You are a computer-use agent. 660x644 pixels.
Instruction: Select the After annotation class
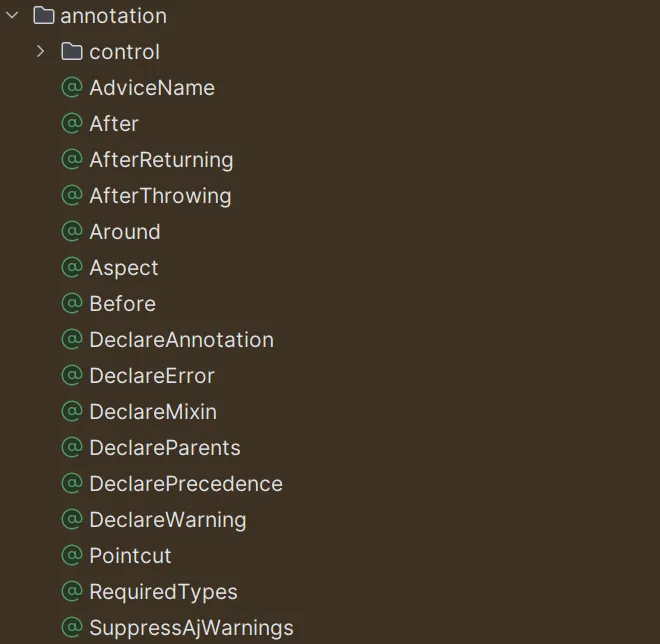pos(114,124)
